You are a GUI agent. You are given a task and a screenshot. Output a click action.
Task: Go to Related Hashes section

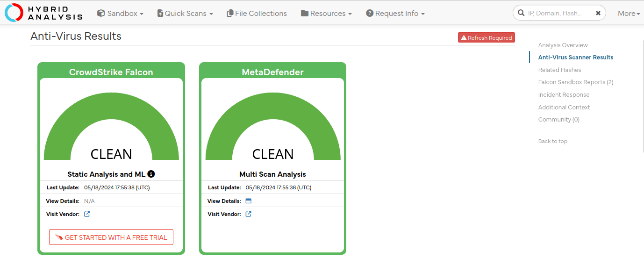point(559,70)
